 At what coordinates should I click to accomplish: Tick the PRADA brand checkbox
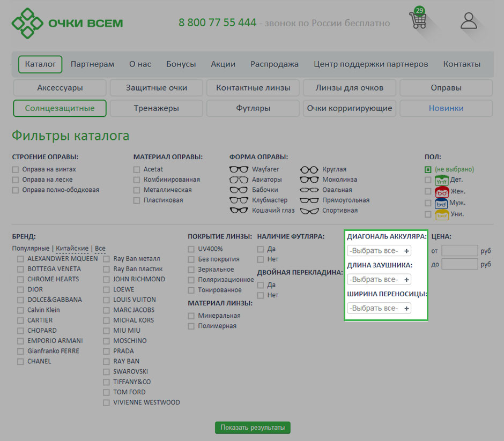coord(106,352)
